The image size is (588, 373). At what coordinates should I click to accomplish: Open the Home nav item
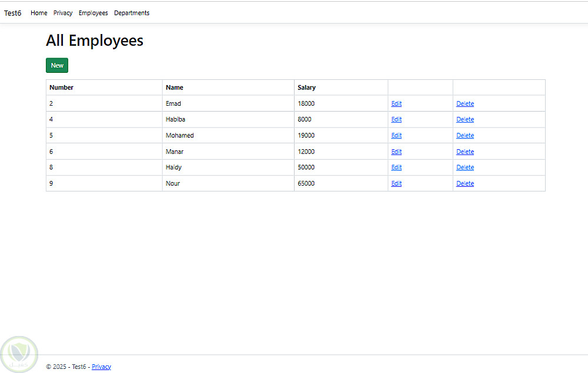pyautogui.click(x=39, y=13)
